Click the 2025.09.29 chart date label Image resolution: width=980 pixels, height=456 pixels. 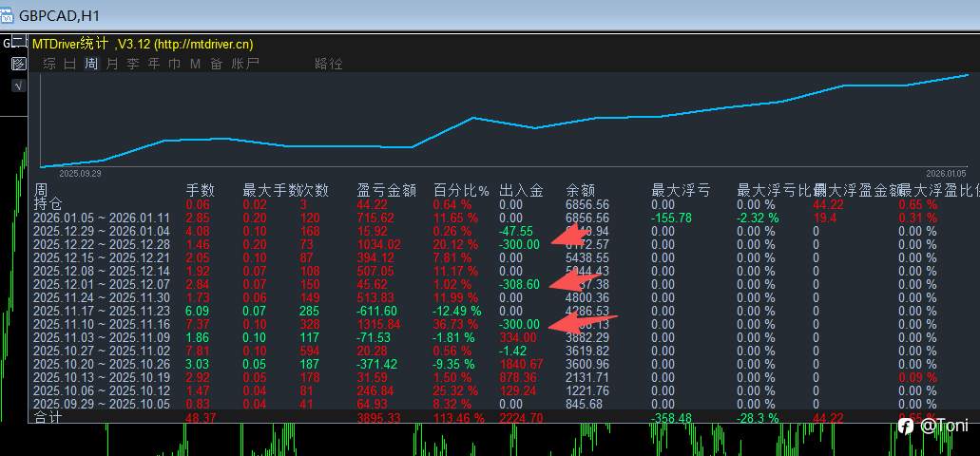pyautogui.click(x=80, y=173)
